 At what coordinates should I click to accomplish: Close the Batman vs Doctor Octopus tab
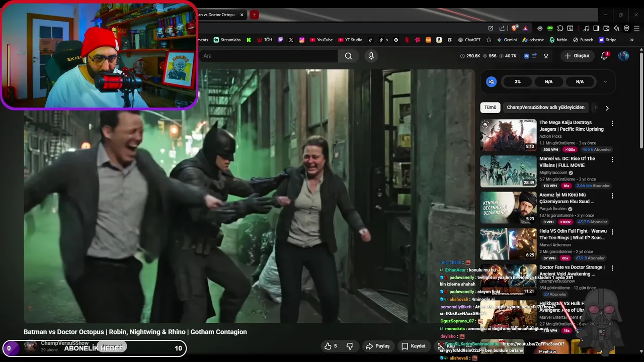click(x=242, y=15)
